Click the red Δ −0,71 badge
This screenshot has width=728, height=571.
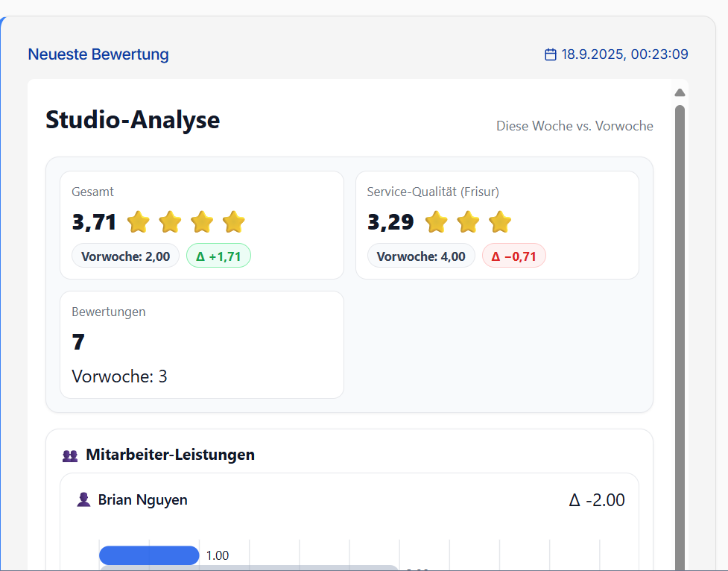point(514,256)
